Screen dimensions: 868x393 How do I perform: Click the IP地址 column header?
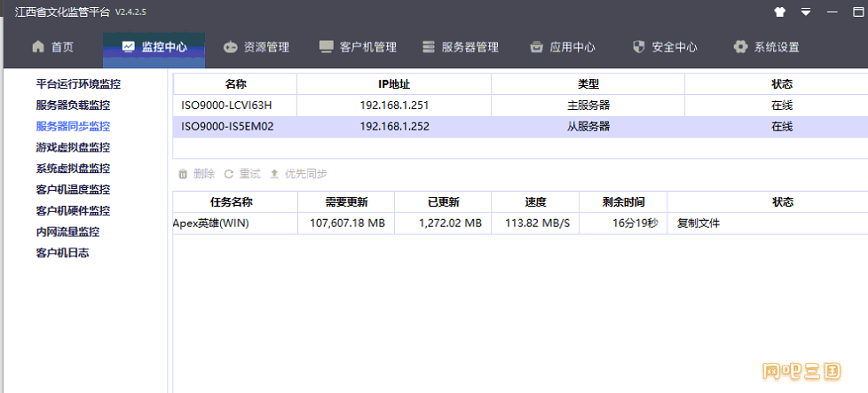[x=393, y=84]
